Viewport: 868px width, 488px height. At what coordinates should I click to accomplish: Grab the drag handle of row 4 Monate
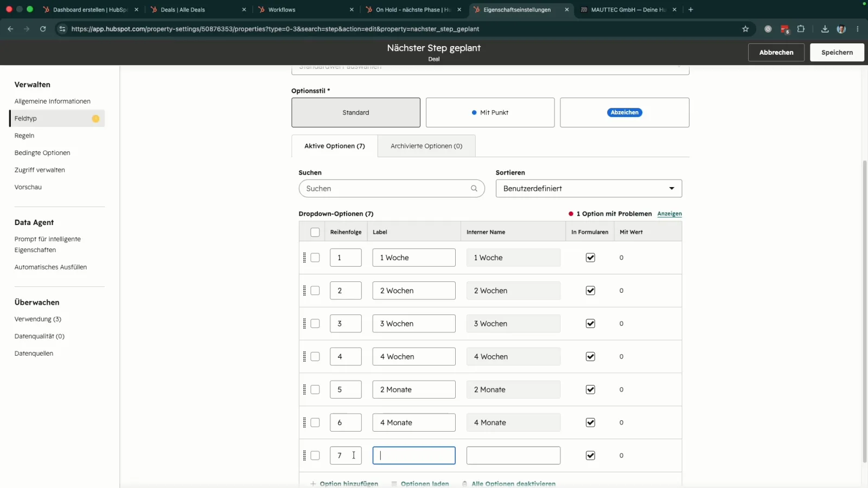[304, 422]
